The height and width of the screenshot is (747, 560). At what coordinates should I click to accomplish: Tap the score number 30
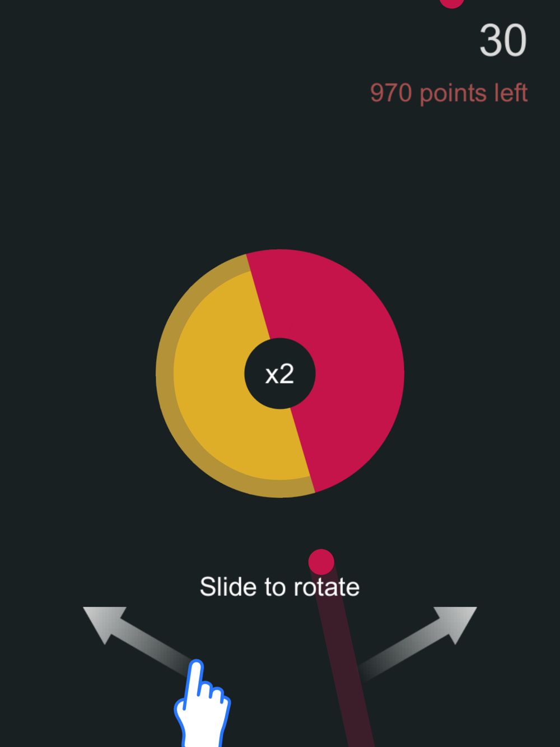(503, 40)
